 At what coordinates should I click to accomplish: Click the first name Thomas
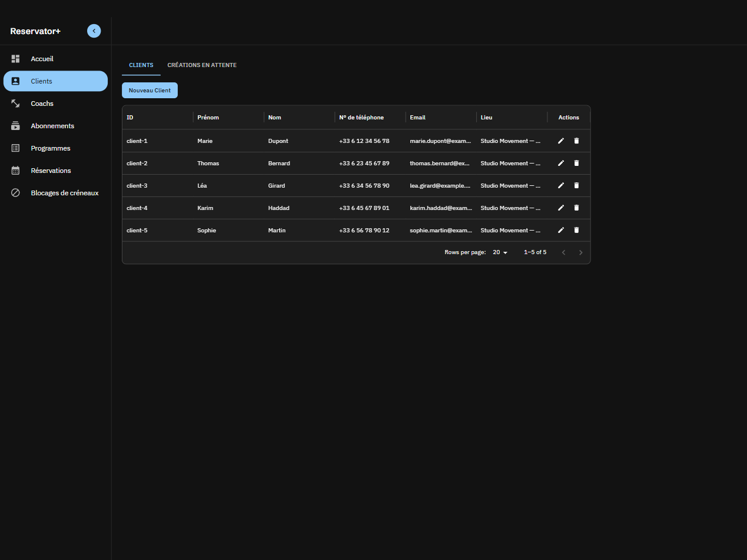[x=208, y=164]
